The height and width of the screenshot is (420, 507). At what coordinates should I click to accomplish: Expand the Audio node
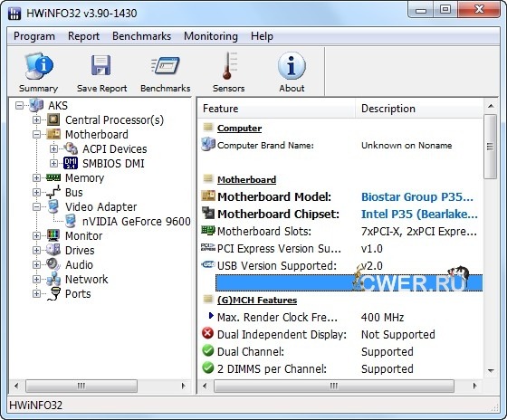click(x=36, y=265)
